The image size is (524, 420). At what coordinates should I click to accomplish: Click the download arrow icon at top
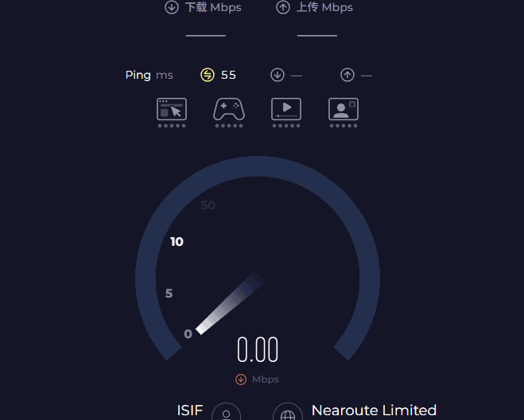[171, 7]
